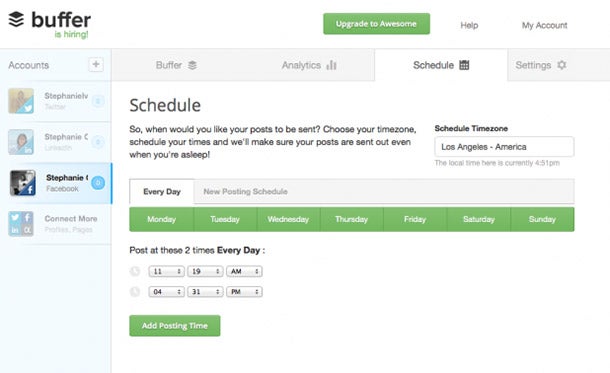Toggle Wednesday in the posting days
The image size is (610, 373).
click(x=288, y=219)
